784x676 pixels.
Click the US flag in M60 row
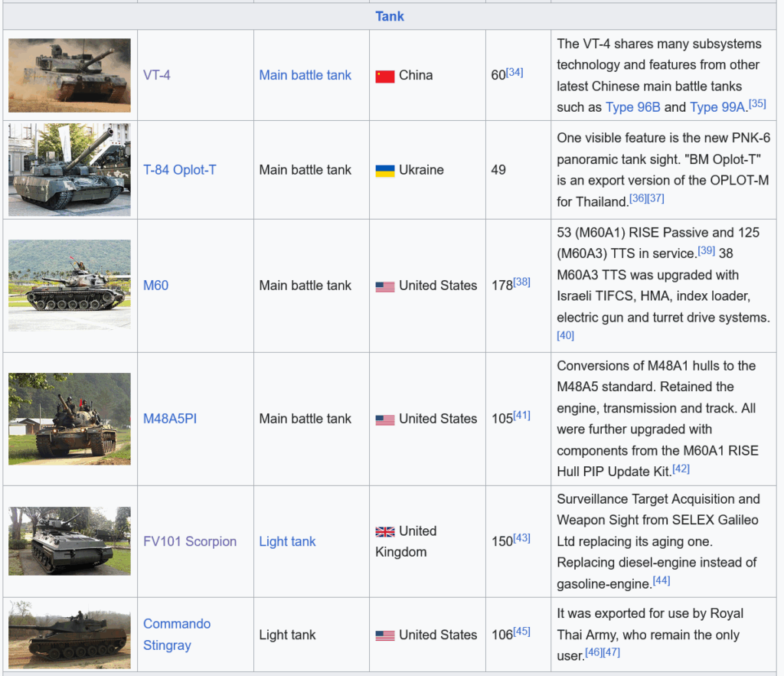385,286
